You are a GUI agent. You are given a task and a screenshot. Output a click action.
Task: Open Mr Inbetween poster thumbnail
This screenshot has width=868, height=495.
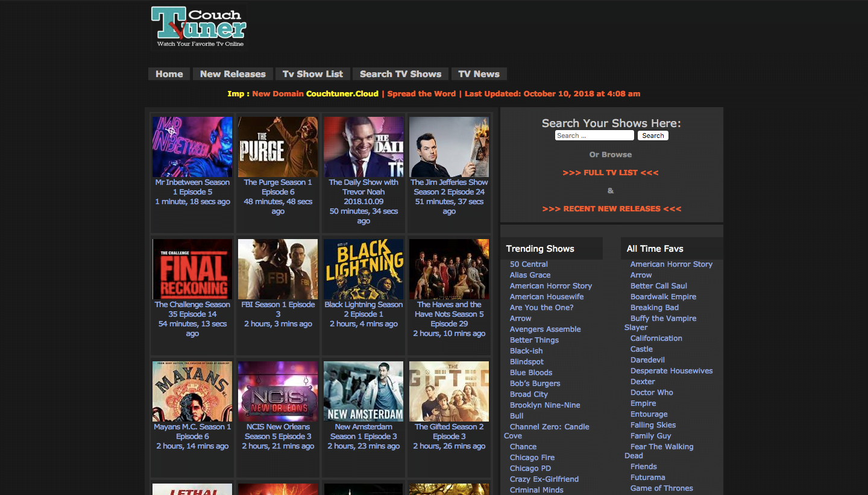click(192, 147)
